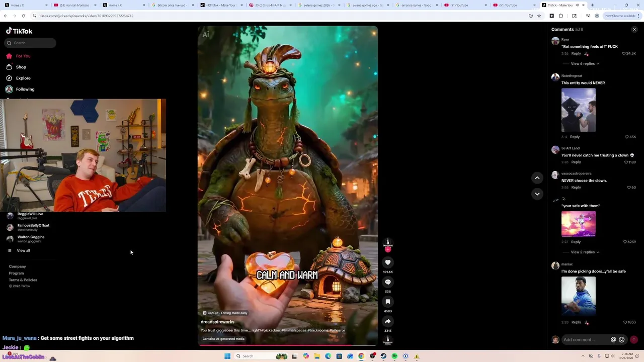Viewport: 644px width, 362px height.
Task: Open the Company footer link
Action: coord(17,266)
